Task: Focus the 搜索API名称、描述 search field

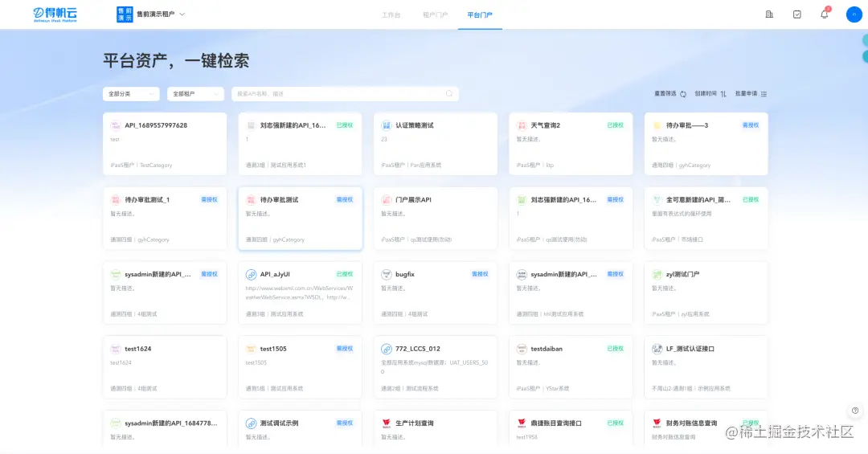Action: [345, 94]
